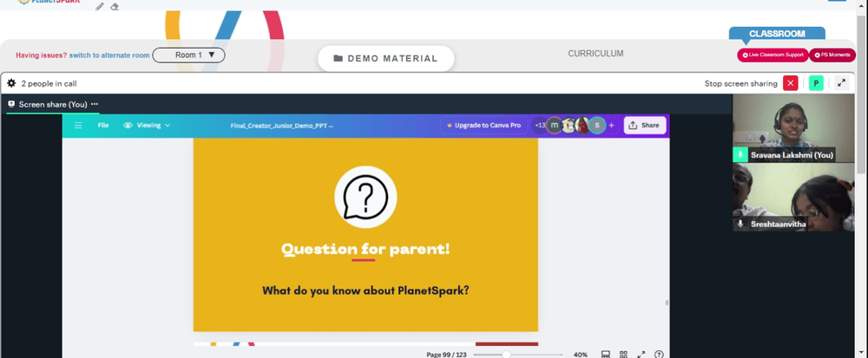Expand the Viewing mode dropdown

coord(148,126)
